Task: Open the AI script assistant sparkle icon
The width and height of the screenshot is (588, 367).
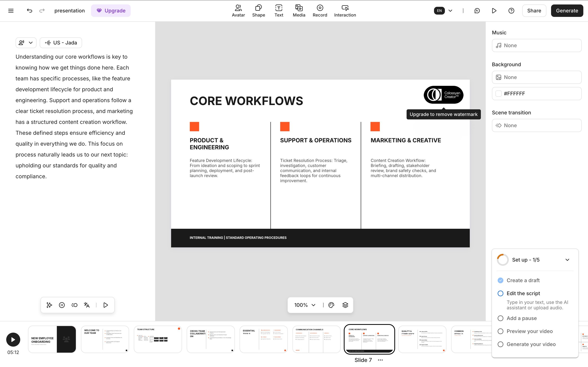Action: pyautogui.click(x=49, y=305)
